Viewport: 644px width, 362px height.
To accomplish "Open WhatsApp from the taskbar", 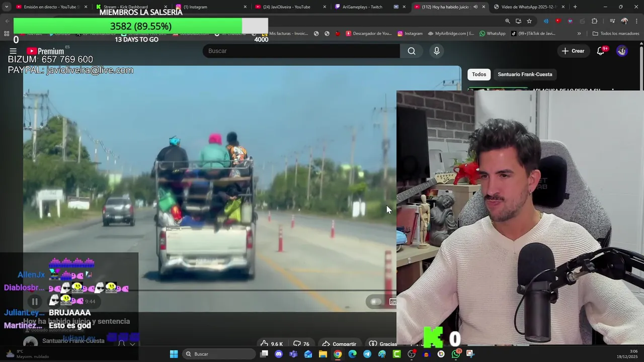I will point(456,354).
